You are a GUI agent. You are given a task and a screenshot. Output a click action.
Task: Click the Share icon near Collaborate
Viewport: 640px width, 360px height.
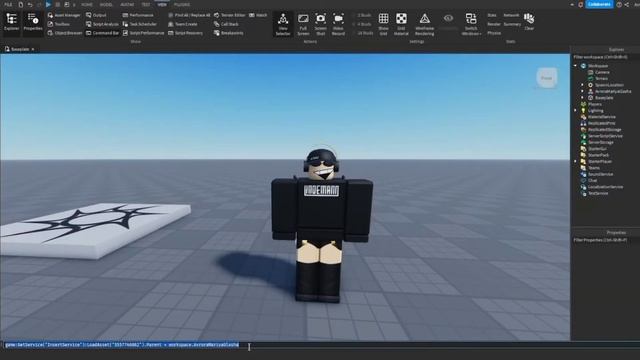[x=627, y=4]
